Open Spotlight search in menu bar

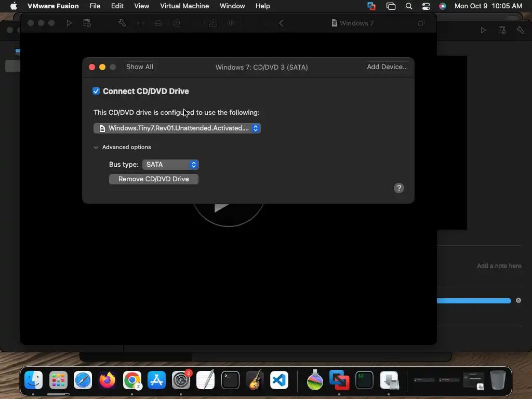coord(409,6)
